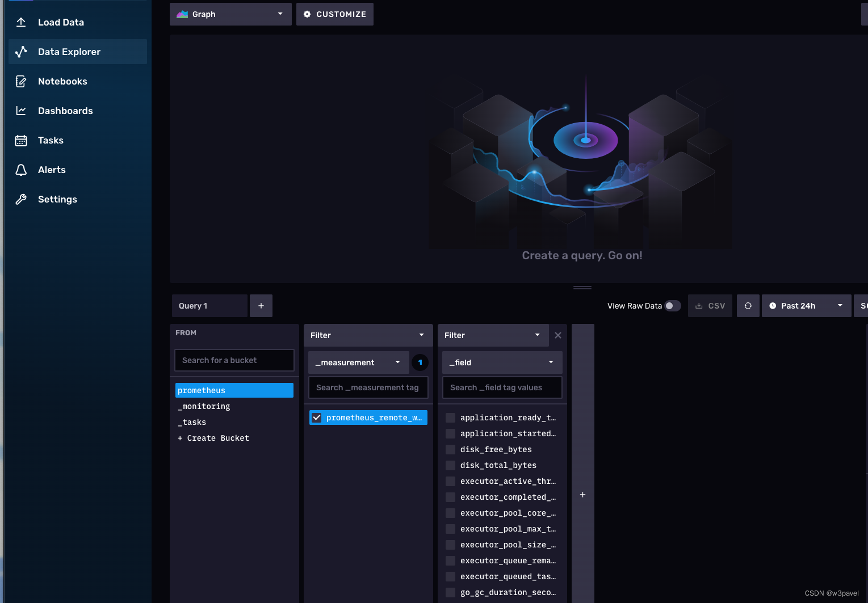Open Dashboards from the sidebar menu

(x=21, y=111)
